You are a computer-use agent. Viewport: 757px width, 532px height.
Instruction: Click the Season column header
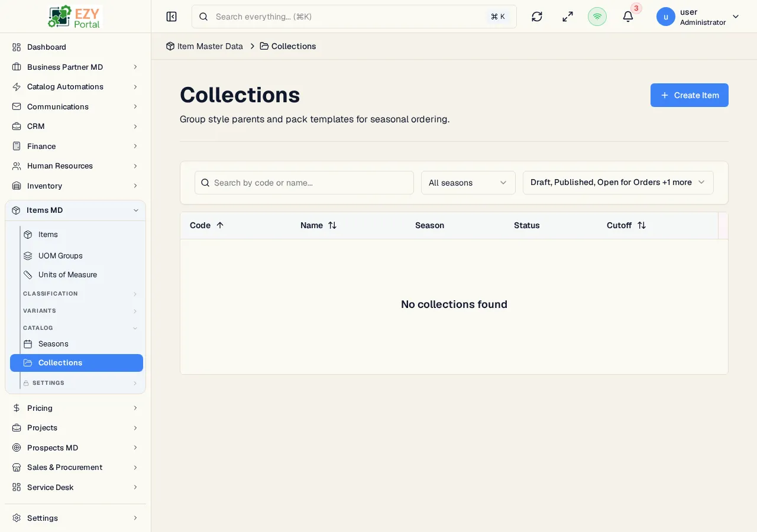click(x=429, y=225)
